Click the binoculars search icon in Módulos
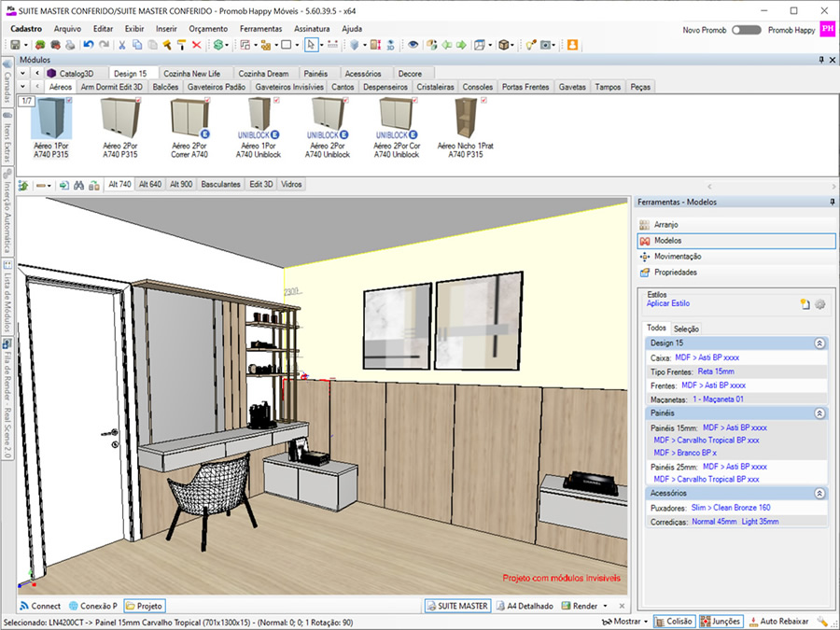Screen dimensions: 840x630 80,185
